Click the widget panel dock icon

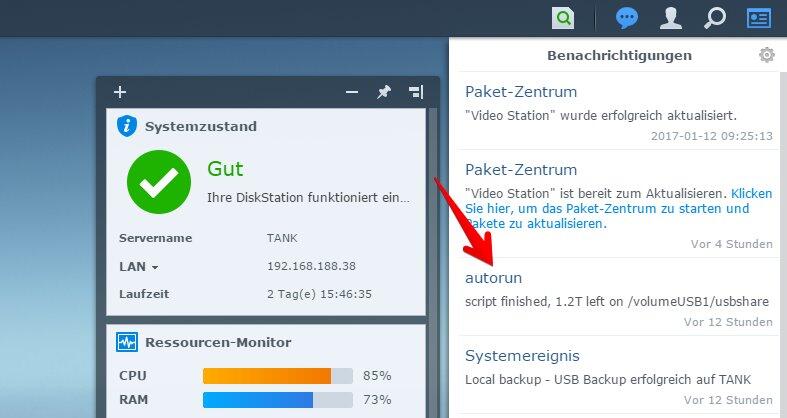(x=415, y=92)
